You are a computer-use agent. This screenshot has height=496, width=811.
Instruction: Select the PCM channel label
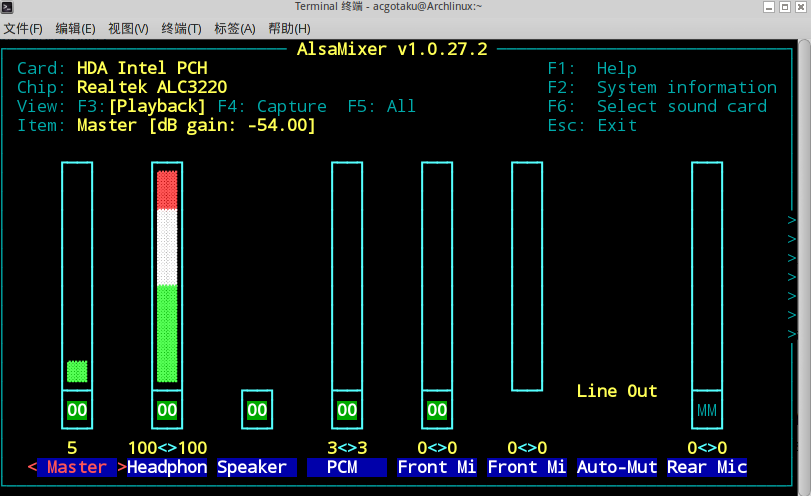click(x=347, y=467)
